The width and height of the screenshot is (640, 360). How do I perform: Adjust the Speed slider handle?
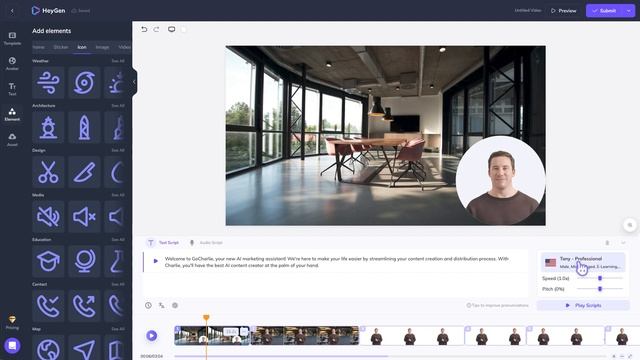pyautogui.click(x=600, y=278)
